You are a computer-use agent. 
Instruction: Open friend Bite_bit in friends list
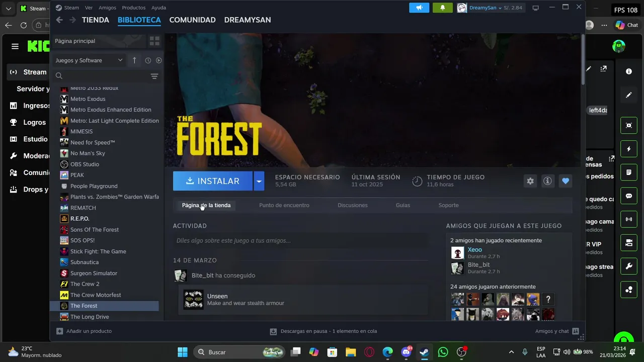478,264
